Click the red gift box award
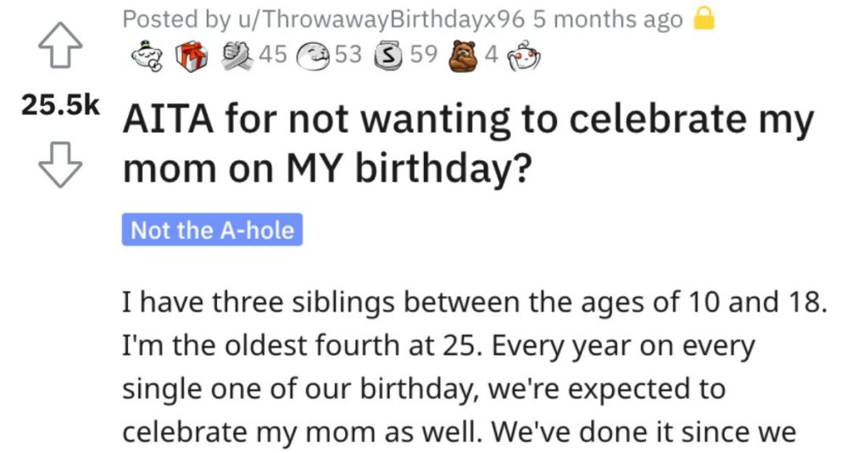The width and height of the screenshot is (868, 453). [192, 57]
